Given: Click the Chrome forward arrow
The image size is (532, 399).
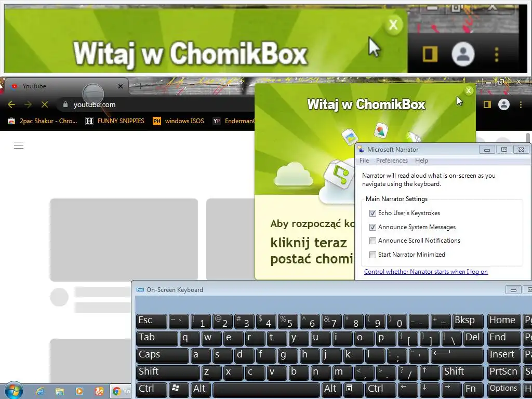Looking at the screenshot, I should click(x=28, y=104).
